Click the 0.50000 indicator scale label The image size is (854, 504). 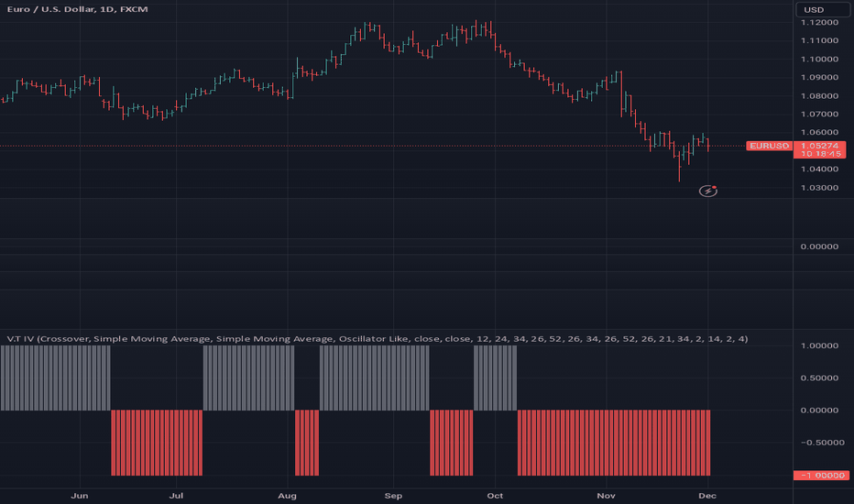819,378
